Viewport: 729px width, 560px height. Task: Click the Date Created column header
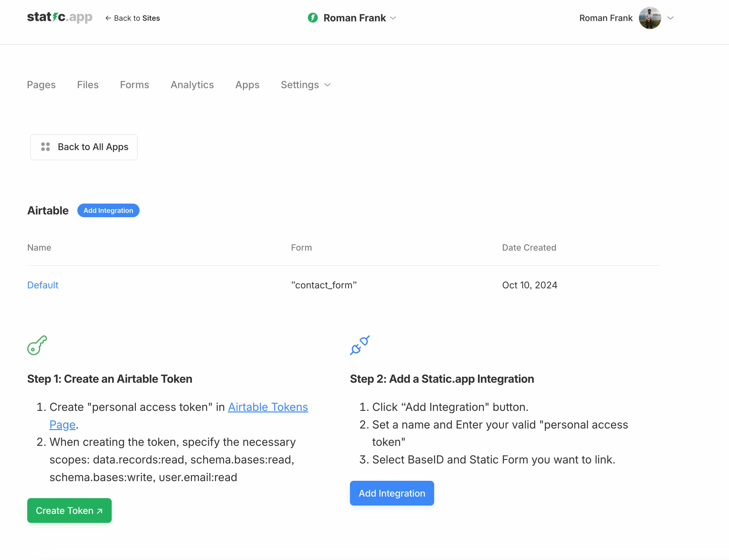529,247
